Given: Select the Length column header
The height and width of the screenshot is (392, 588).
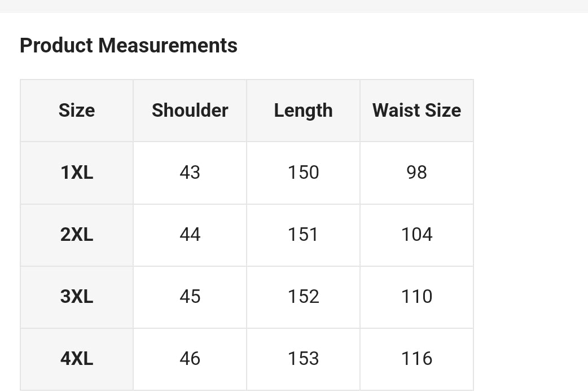Looking at the screenshot, I should tap(303, 111).
